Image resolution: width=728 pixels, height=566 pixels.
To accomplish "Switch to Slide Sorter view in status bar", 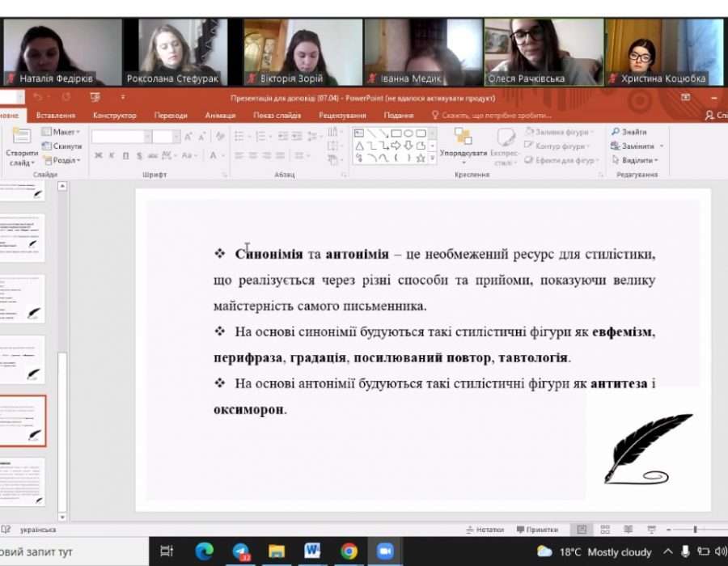I will [604, 530].
